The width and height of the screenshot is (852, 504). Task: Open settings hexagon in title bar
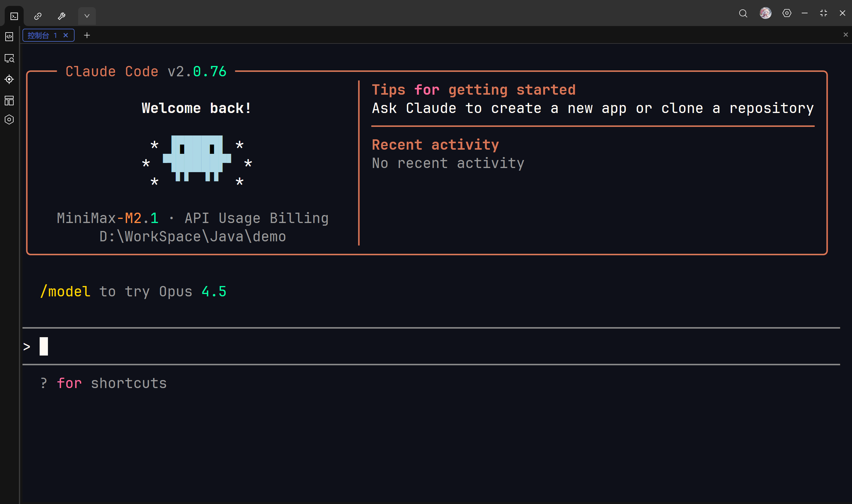[x=787, y=13]
